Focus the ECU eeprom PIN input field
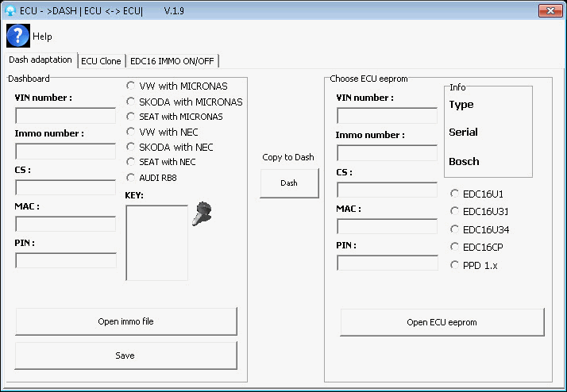Viewport: 567px width, 392px height. tap(387, 263)
